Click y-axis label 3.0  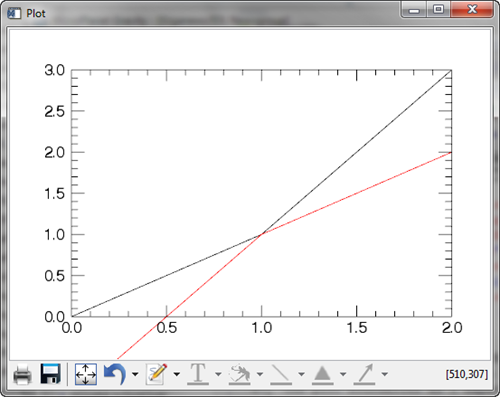point(55,70)
